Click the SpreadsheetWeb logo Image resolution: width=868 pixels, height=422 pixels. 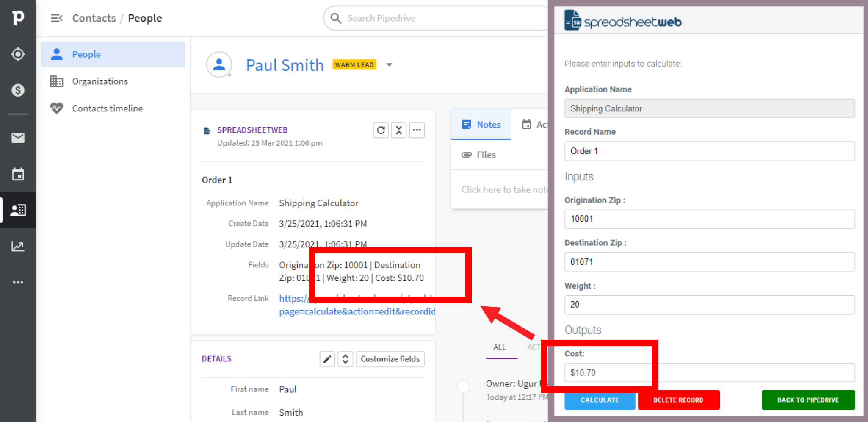pos(623,20)
